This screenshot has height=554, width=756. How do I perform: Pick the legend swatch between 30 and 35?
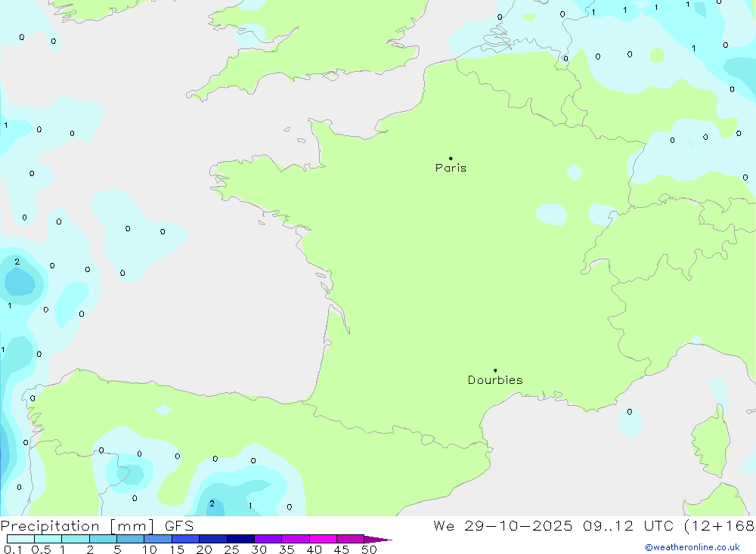tap(268, 539)
